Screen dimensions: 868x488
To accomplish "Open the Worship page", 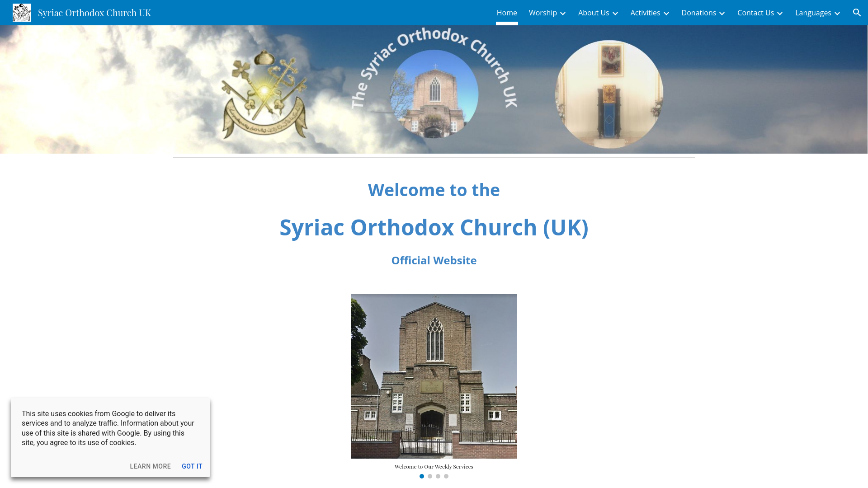I will 543,13.
